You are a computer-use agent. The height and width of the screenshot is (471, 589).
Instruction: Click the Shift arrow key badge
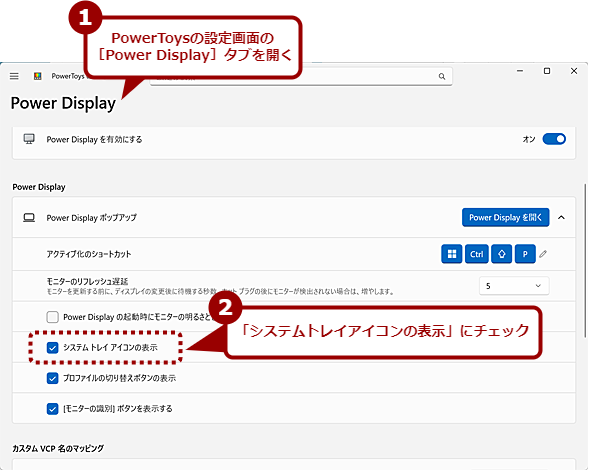click(501, 254)
